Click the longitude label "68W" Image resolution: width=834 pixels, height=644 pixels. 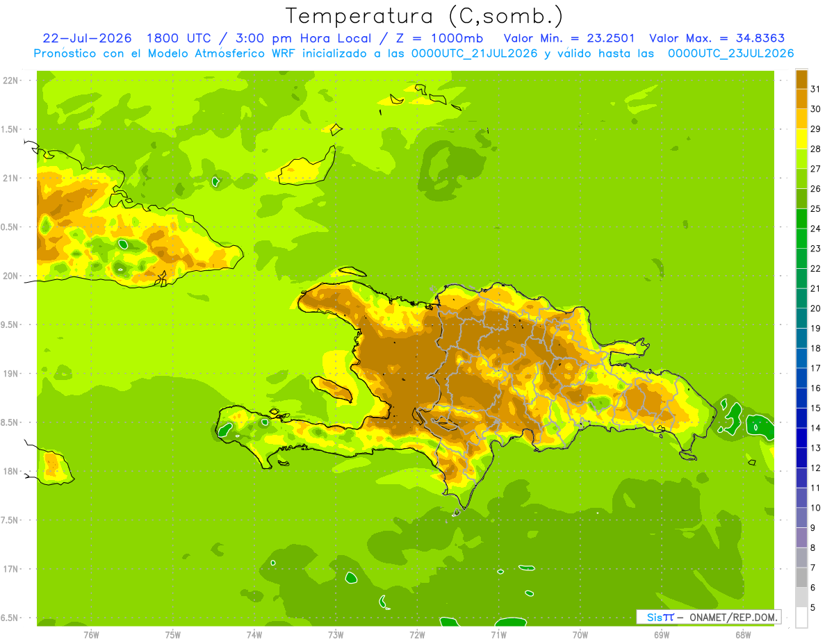click(743, 635)
